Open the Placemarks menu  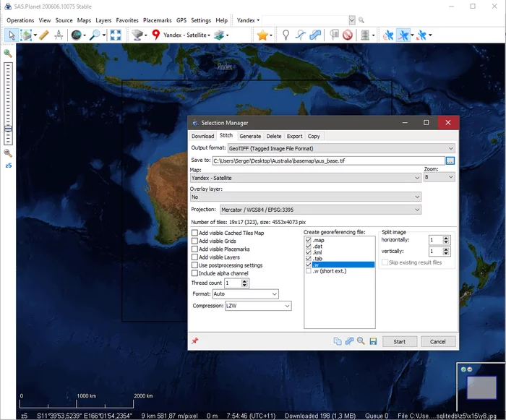[157, 20]
